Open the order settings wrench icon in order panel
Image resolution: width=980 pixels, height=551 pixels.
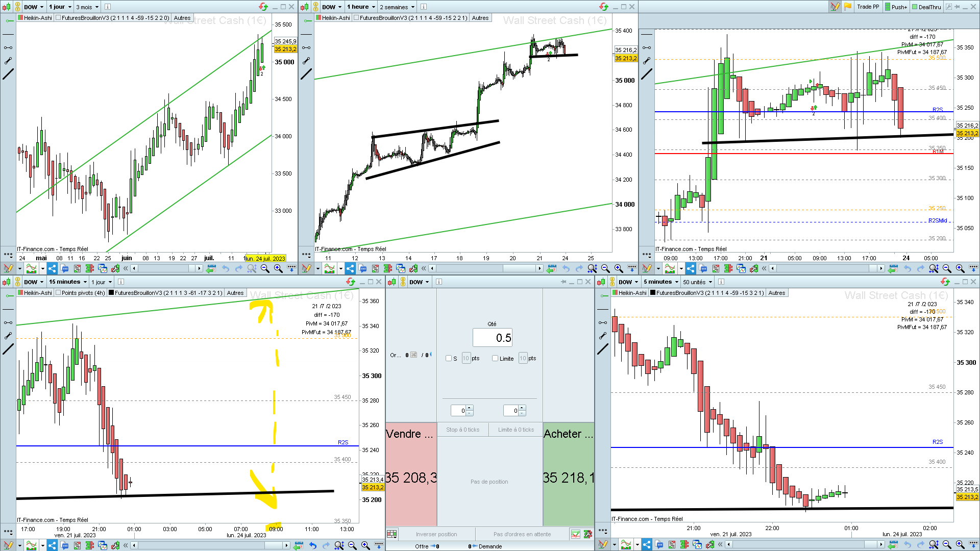click(588, 534)
